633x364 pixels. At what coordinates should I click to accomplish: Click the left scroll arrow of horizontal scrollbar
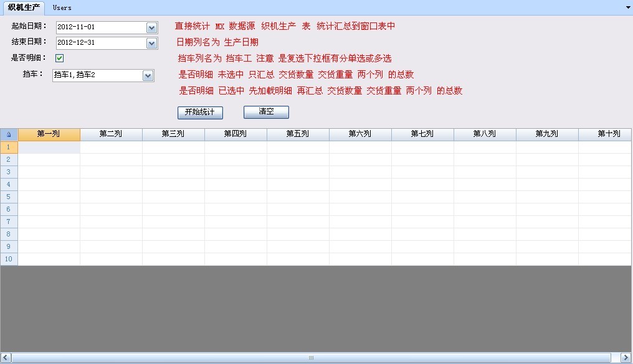[x=6, y=358]
